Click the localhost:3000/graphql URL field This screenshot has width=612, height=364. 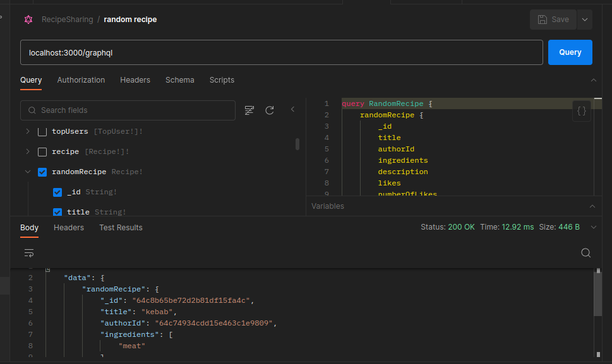[282, 52]
